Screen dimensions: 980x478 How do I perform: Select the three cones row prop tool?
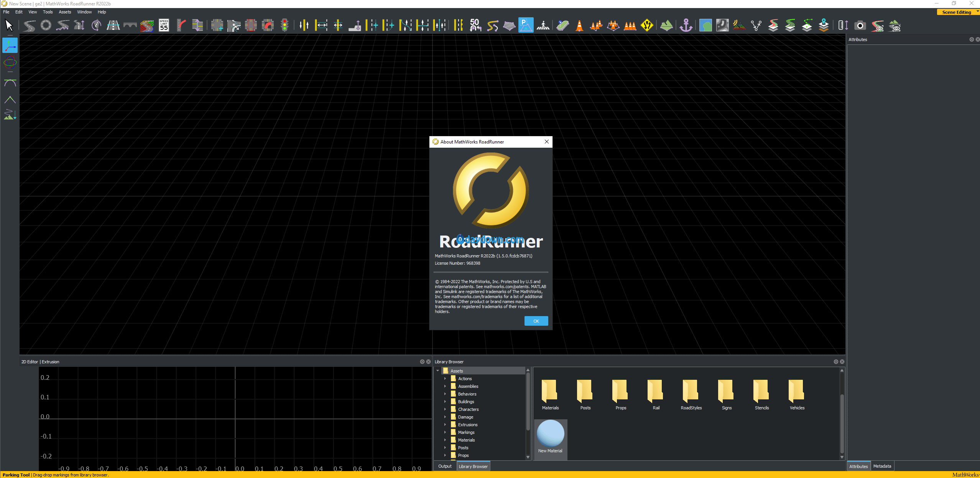pos(630,26)
